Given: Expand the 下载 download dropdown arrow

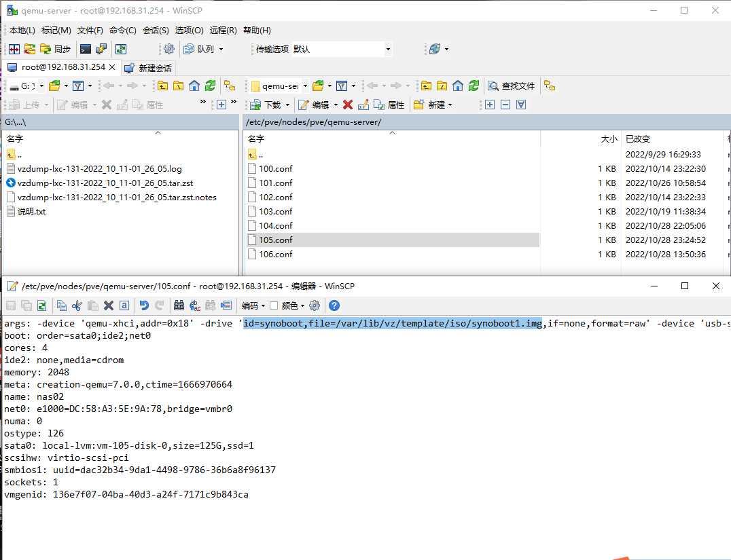Looking at the screenshot, I should pos(287,105).
